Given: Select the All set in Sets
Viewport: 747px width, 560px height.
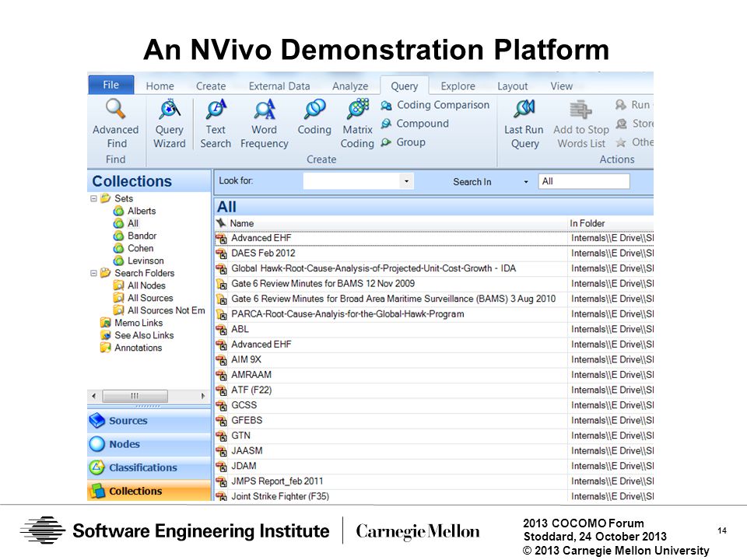Looking at the screenshot, I should coord(127,223).
